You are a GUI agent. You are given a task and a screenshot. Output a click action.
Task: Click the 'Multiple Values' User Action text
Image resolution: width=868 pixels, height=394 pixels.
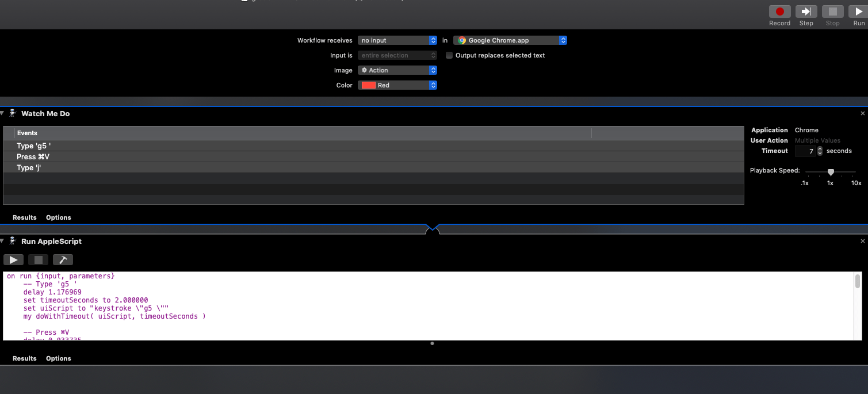817,140
